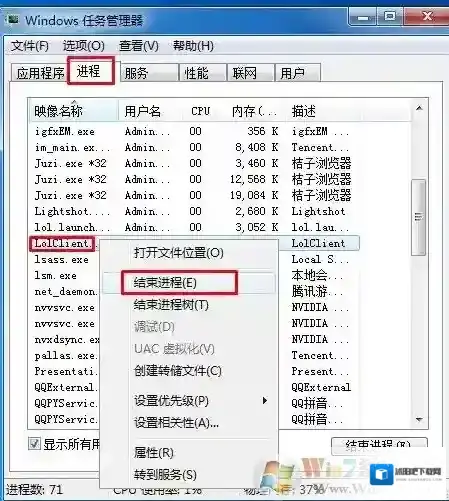The height and width of the screenshot is (501, 449).
Task: Switch to the 用户 tab
Action: click(298, 73)
